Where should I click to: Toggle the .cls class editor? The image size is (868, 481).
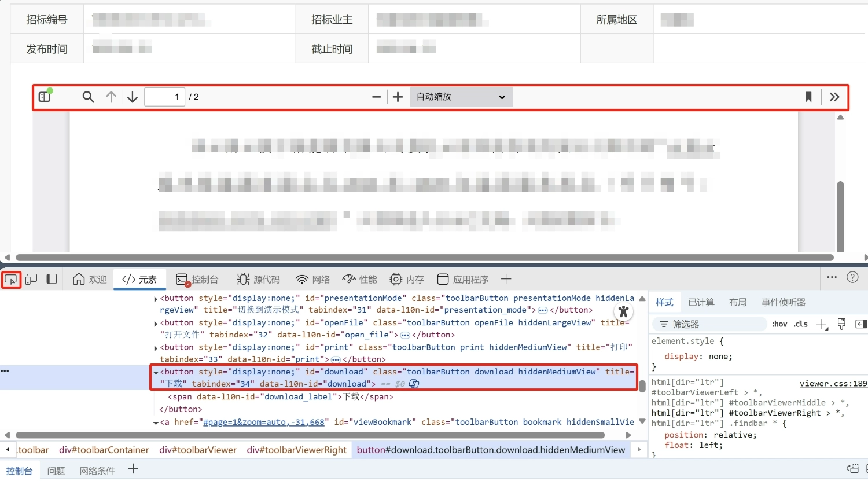(x=800, y=324)
